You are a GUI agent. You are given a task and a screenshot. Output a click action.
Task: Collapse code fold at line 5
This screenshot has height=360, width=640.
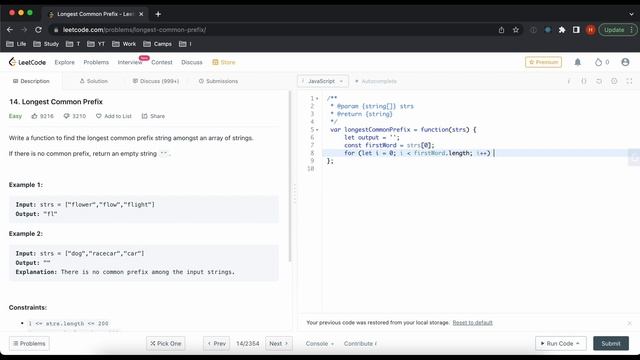[x=317, y=130]
